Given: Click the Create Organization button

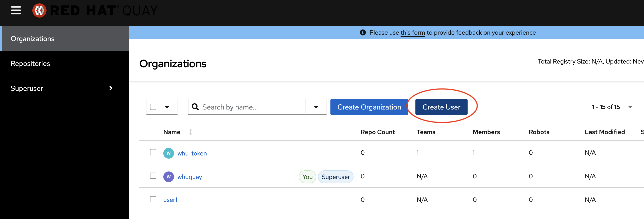Looking at the screenshot, I should point(369,107).
